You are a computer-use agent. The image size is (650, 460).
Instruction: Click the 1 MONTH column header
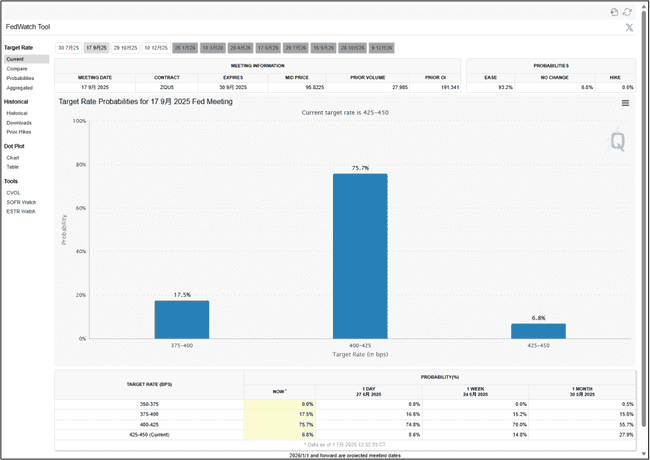point(582,392)
